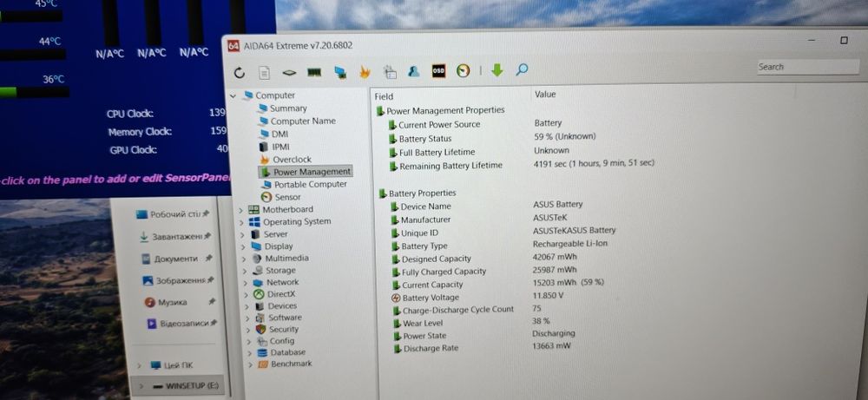This screenshot has height=400, width=868.
Task: Click the memory module toolbar icon
Action: coord(314,72)
